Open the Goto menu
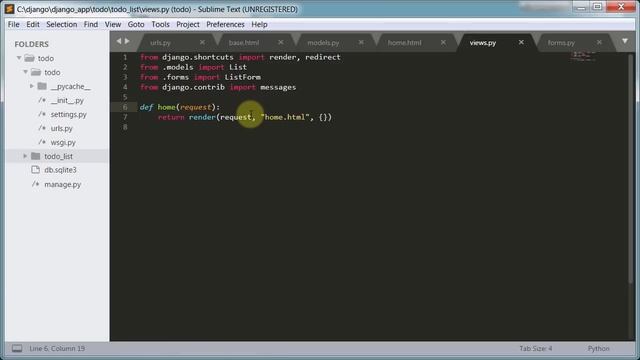 pyautogui.click(x=136, y=24)
